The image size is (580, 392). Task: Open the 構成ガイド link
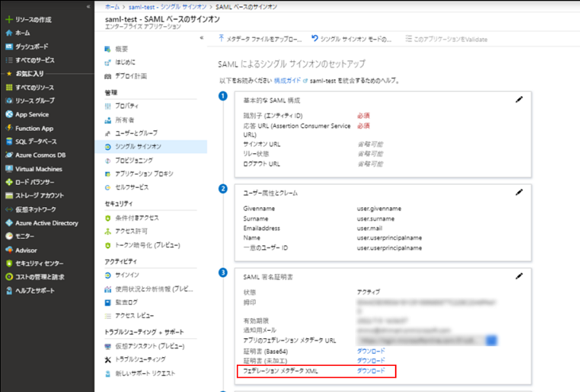click(287, 81)
